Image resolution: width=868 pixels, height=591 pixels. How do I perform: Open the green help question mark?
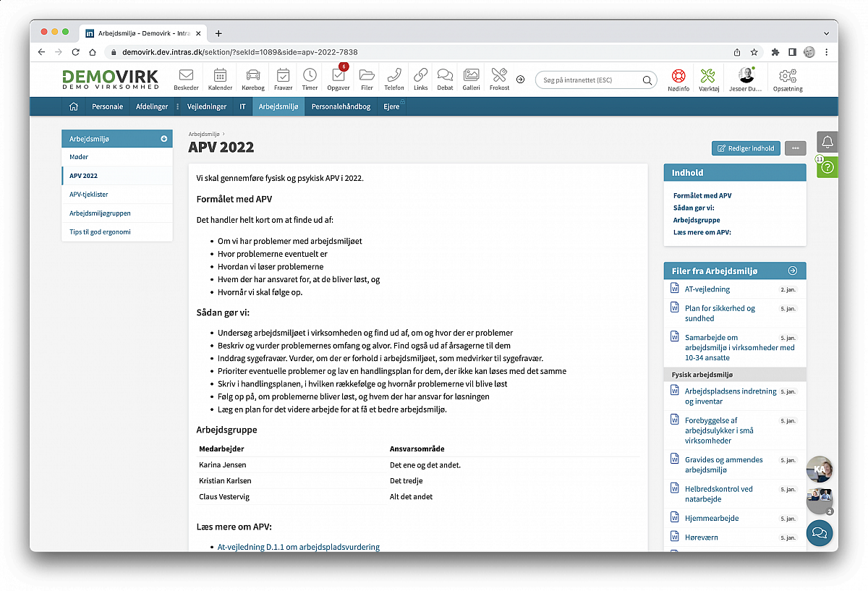point(827,166)
